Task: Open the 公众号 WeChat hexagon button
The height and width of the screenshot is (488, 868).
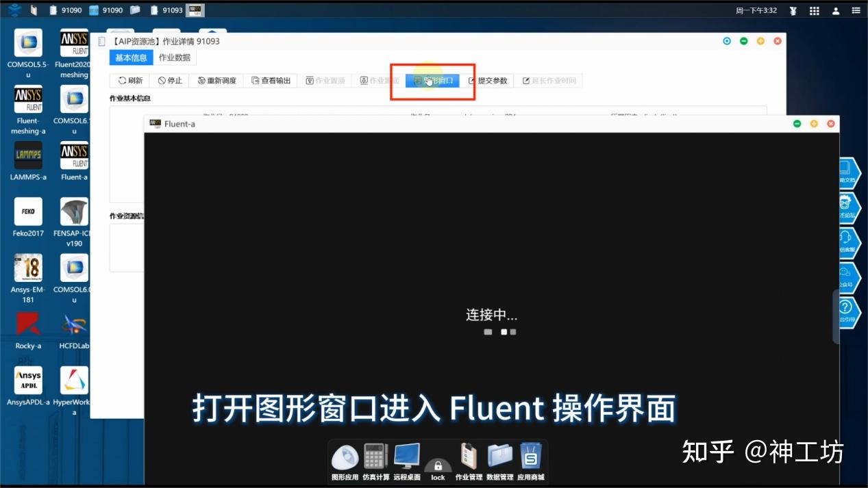Action: tap(849, 277)
